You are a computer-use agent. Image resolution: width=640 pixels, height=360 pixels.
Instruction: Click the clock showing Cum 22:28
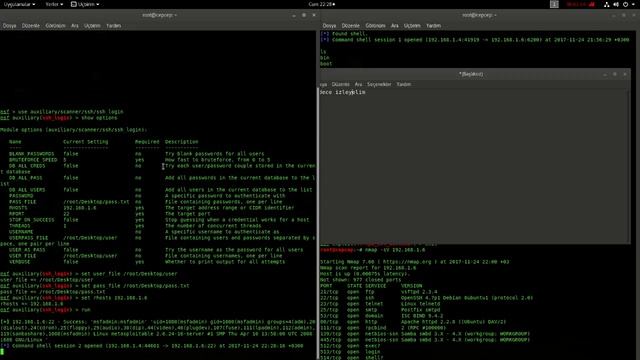coord(322,4)
